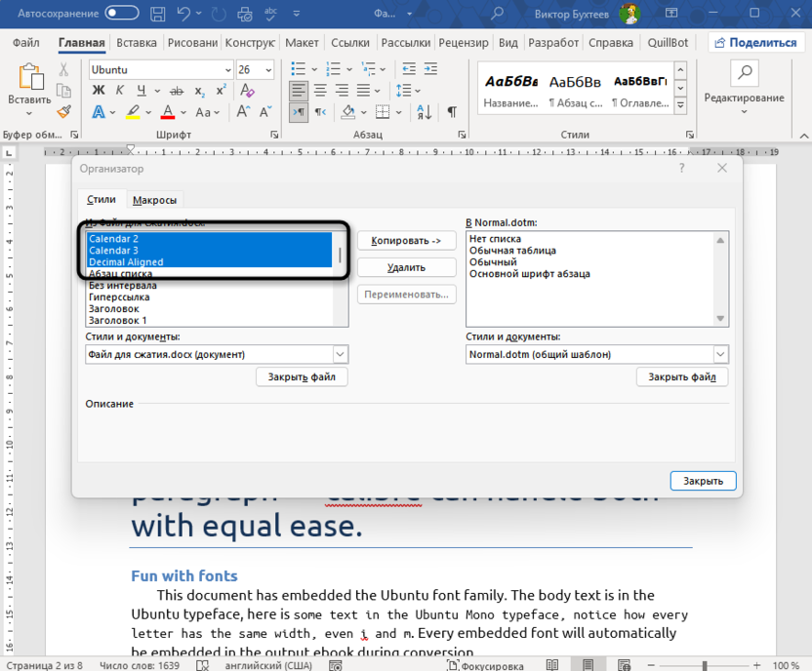Click the Копировать button
Image resolution: width=812 pixels, height=671 pixels.
tap(406, 241)
